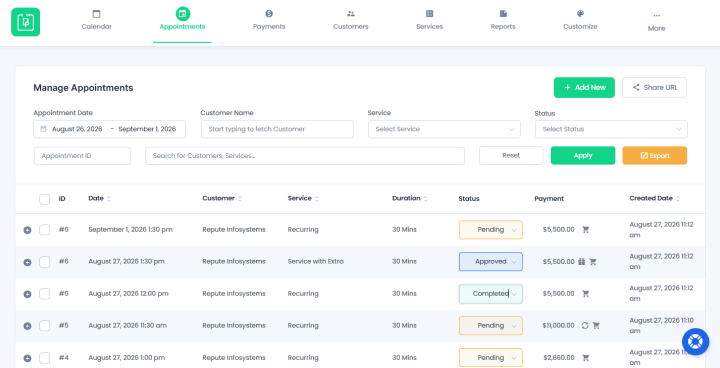
Task: Check the box for appointment #5
Action: tap(45, 326)
